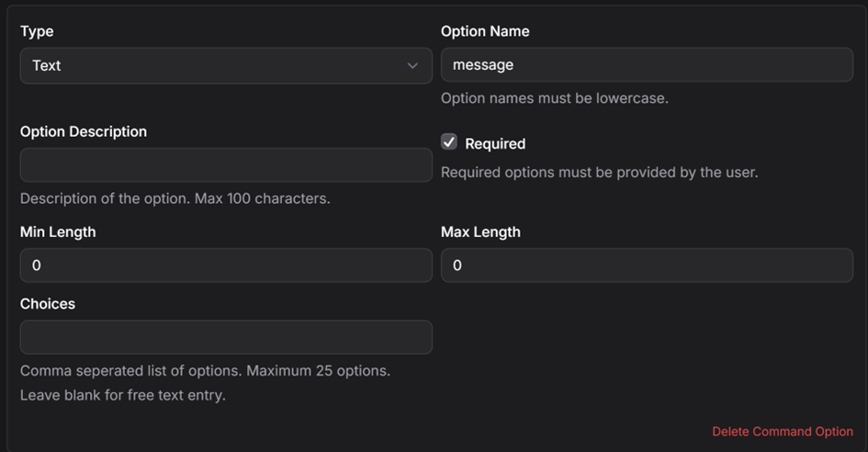Click the Choices heading label
The height and width of the screenshot is (452, 868).
point(48,303)
